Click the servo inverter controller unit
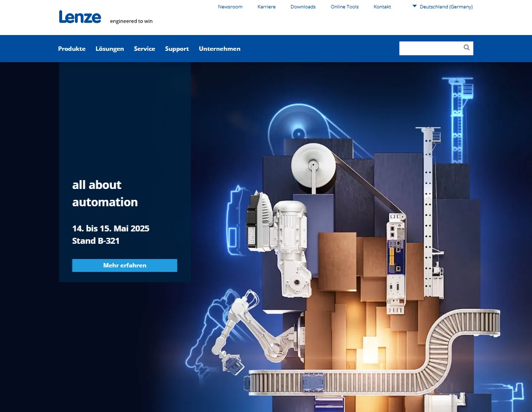This screenshot has height=412, width=532. (x=396, y=262)
